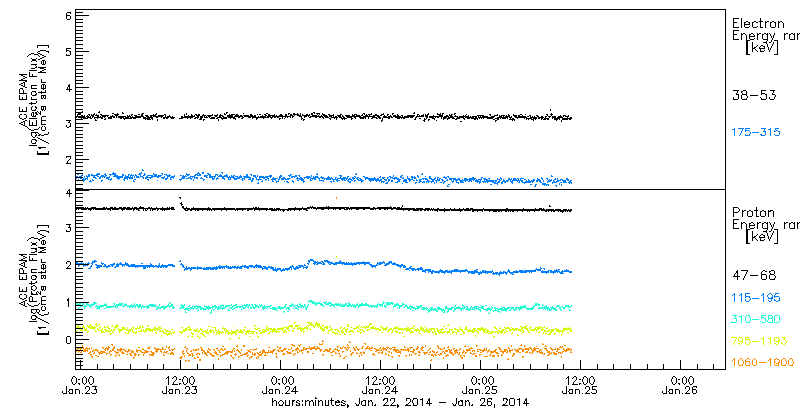Click the 12:00 Jan.23 axis label
This screenshot has height=410, width=800.
click(180, 386)
